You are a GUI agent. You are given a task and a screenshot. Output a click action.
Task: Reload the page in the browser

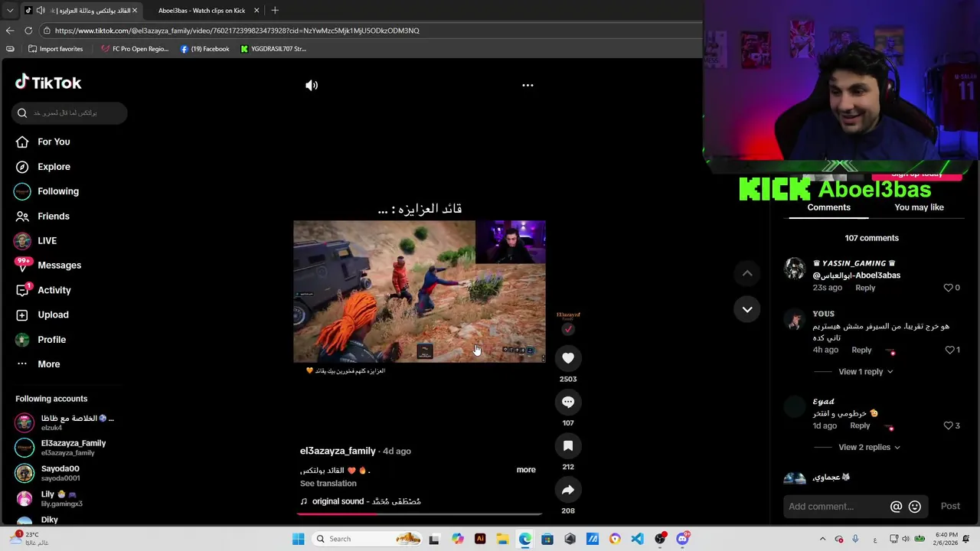coord(28,31)
